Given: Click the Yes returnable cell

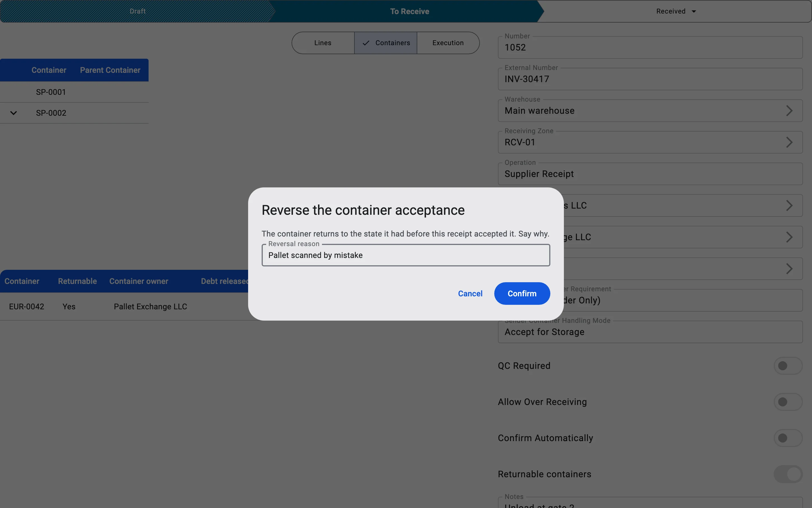Looking at the screenshot, I should pos(69,306).
